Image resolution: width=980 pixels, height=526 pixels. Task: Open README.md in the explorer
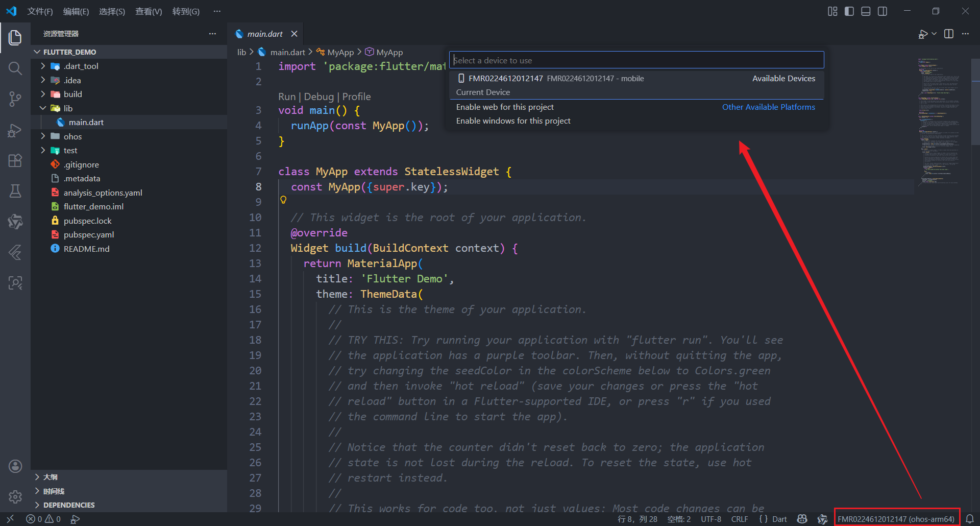(x=129, y=249)
